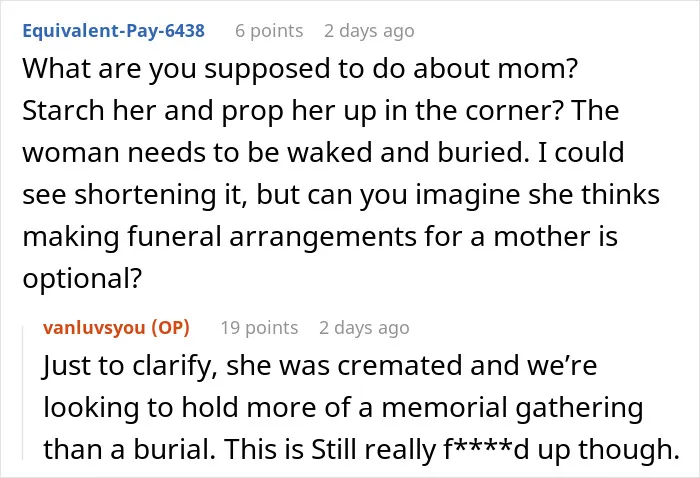700x478 pixels.
Task: Click the phrase 'memorial gathering' in reply
Action: click(512, 408)
